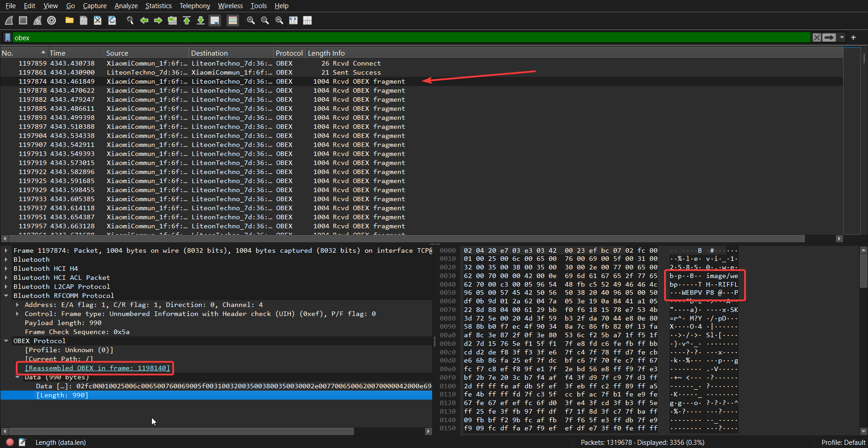Image resolution: width=868 pixels, height=448 pixels.
Task: Collapse the Bluetooth RFCOMM Protocol section
Action: pos(6,296)
